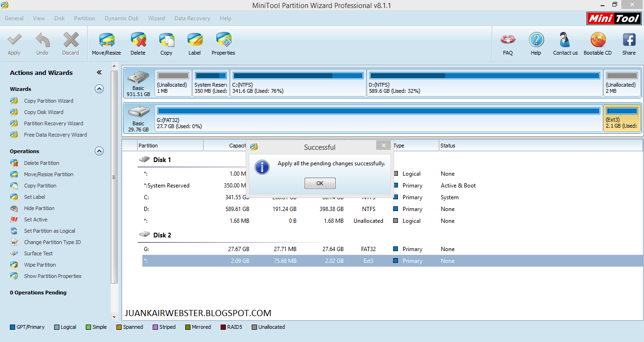Select the Move/Resize toolbar icon
This screenshot has width=644, height=342.
(x=107, y=40)
